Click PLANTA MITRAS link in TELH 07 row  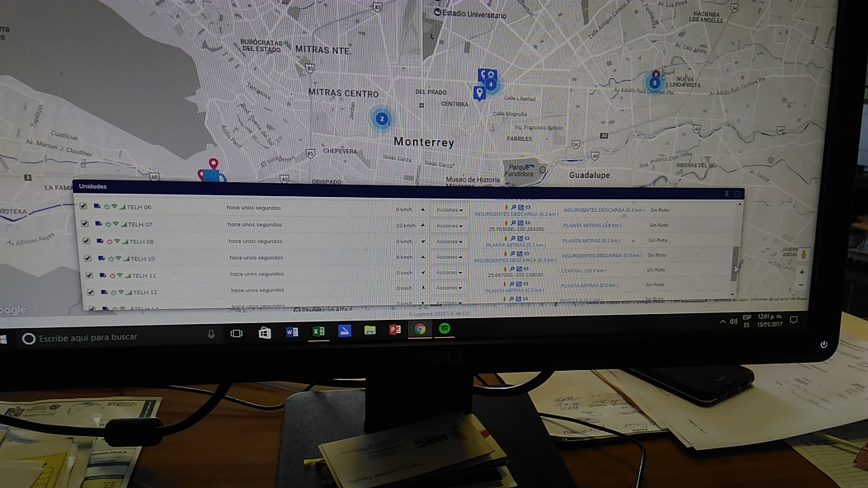pyautogui.click(x=591, y=225)
